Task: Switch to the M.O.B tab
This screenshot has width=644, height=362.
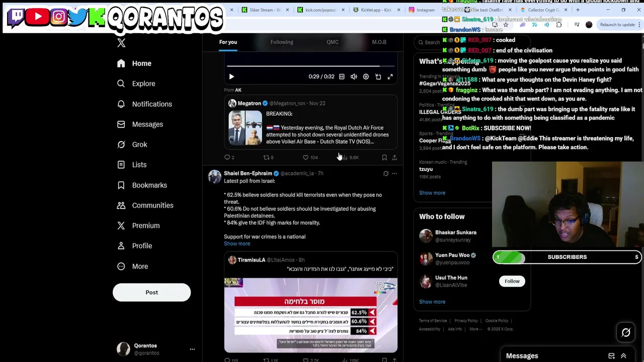Action: (379, 42)
